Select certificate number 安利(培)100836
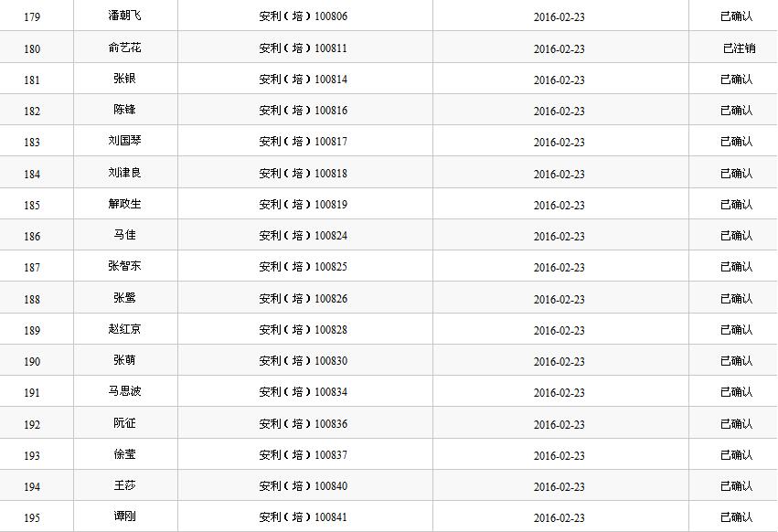This screenshot has width=778, height=532. (304, 424)
